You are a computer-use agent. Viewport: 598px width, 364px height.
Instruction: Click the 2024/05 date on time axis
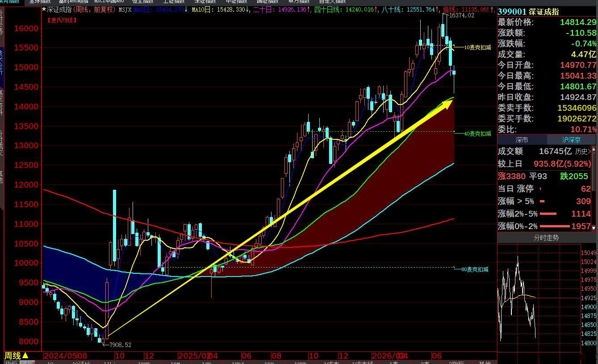tap(60, 356)
